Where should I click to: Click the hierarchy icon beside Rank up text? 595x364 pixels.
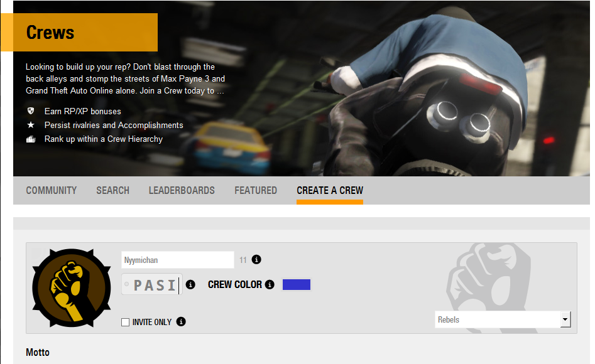[x=30, y=139]
